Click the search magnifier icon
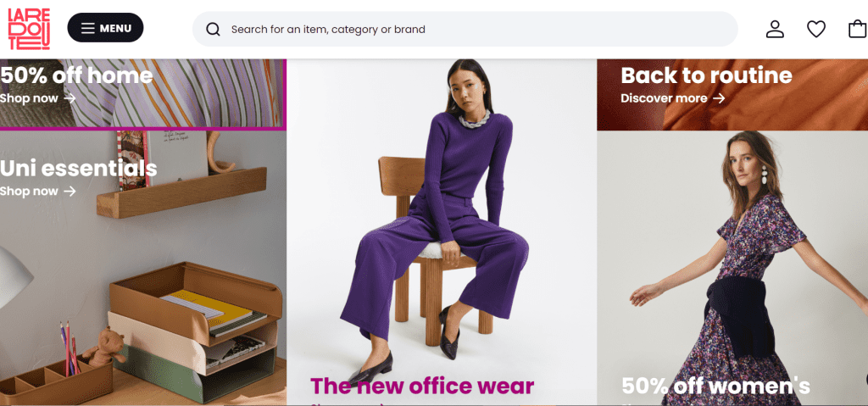 pyautogui.click(x=213, y=30)
